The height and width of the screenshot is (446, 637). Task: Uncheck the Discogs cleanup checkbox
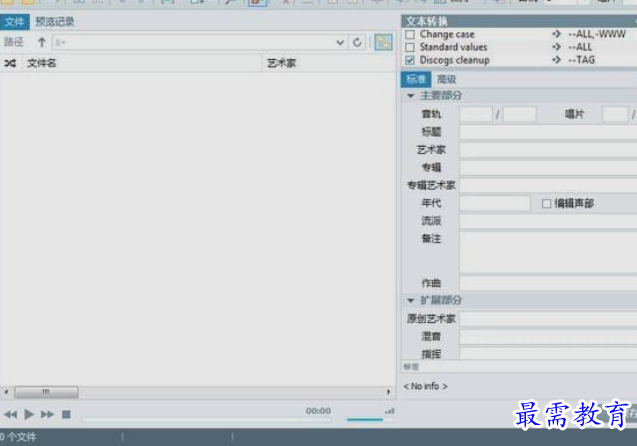pyautogui.click(x=410, y=61)
